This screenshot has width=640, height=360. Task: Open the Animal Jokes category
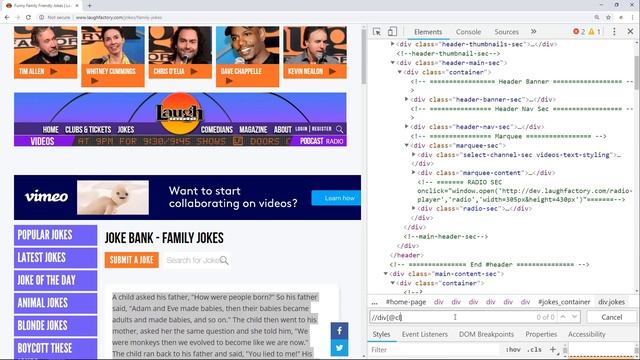pos(56,303)
